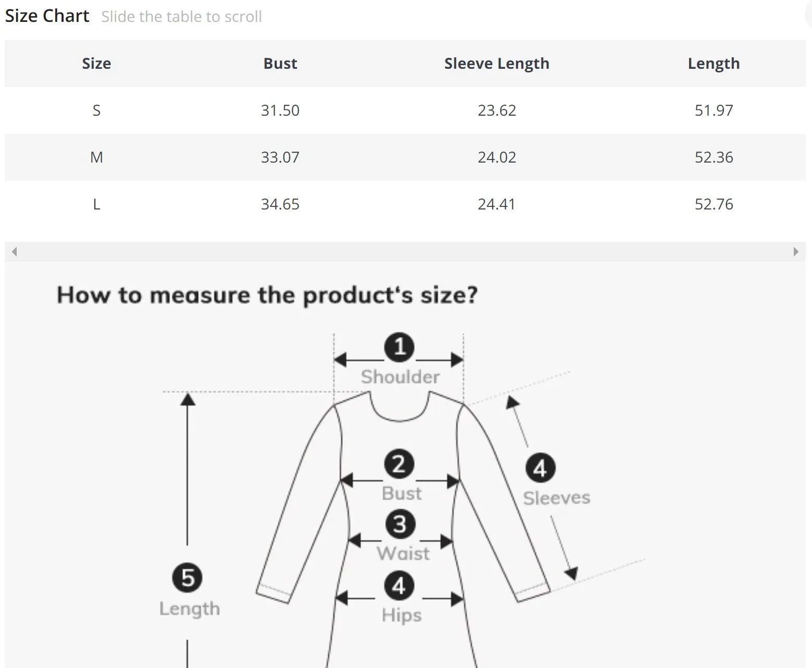
Task: Select the Bust column header
Action: 280,64
